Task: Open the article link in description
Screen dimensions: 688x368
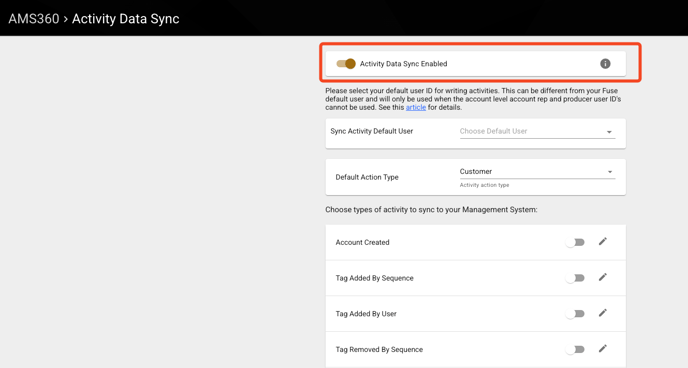Action: tap(416, 107)
